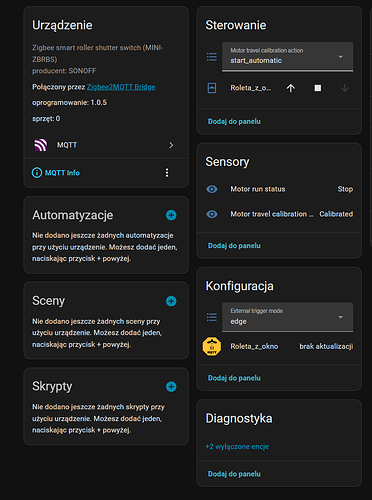Open Motor run status sensor row

click(279, 189)
